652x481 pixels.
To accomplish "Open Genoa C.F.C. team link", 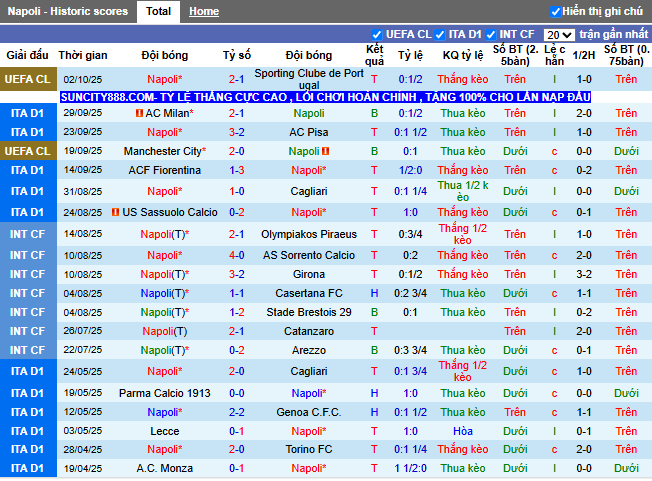I will [309, 412].
